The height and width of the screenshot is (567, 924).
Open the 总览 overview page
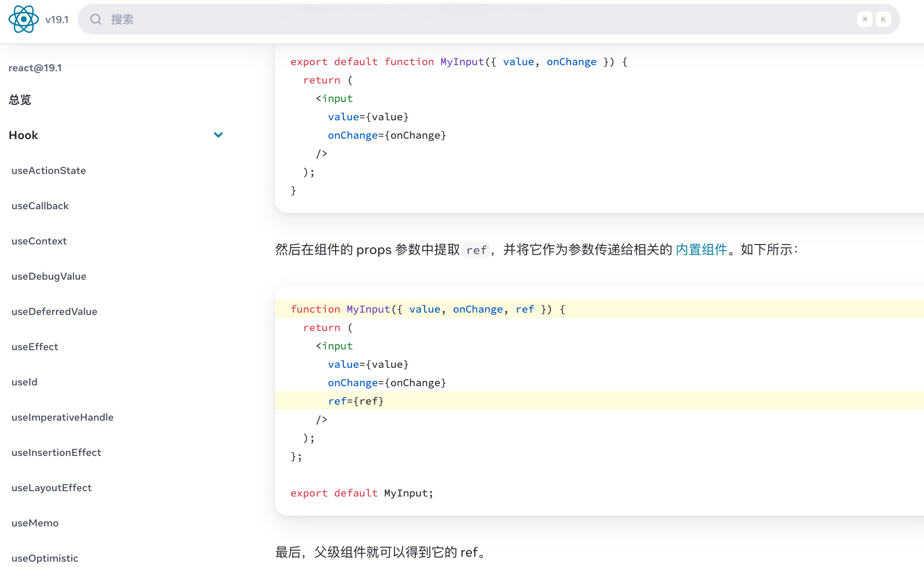(20, 100)
